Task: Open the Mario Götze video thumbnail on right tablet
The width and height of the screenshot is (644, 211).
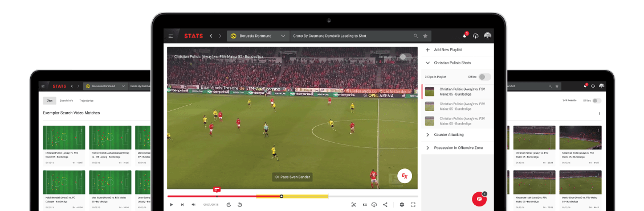Action: (x=580, y=183)
